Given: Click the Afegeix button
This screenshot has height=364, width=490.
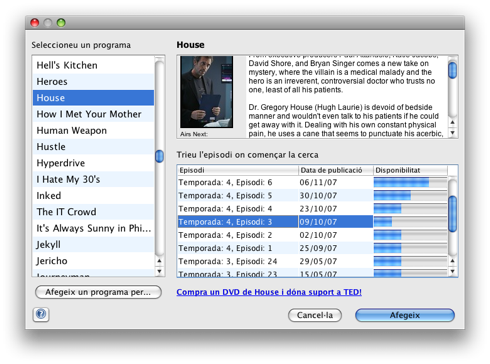Looking at the screenshot, I should [x=405, y=315].
